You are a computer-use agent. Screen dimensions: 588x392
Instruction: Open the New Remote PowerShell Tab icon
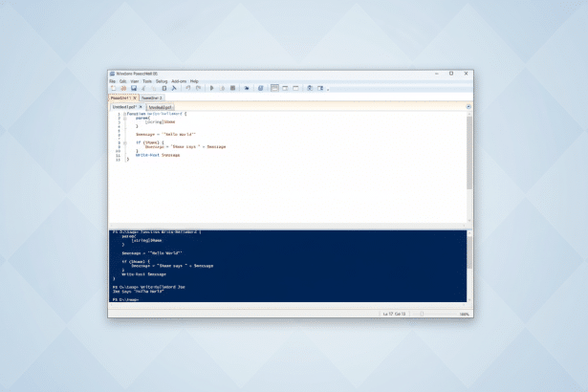[247, 88]
